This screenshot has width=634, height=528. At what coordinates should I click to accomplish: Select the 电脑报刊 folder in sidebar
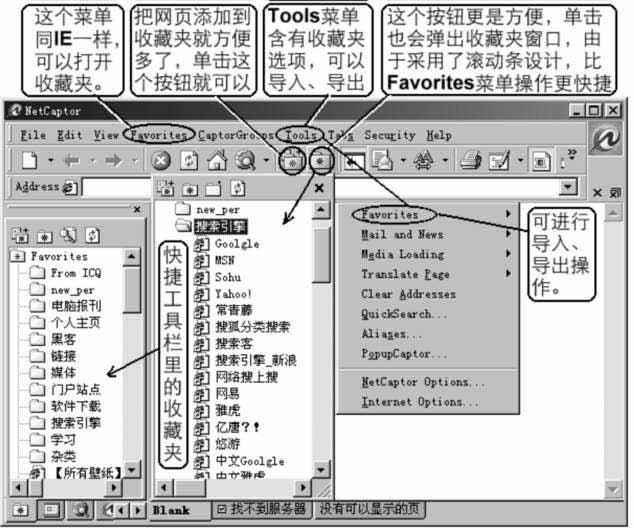point(76,306)
